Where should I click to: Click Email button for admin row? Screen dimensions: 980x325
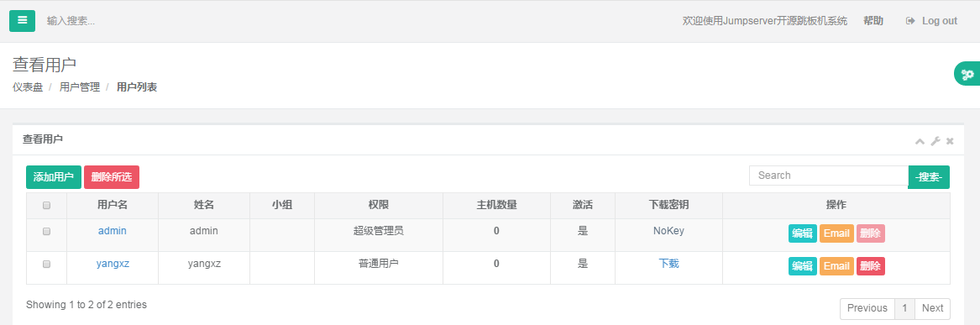click(836, 233)
